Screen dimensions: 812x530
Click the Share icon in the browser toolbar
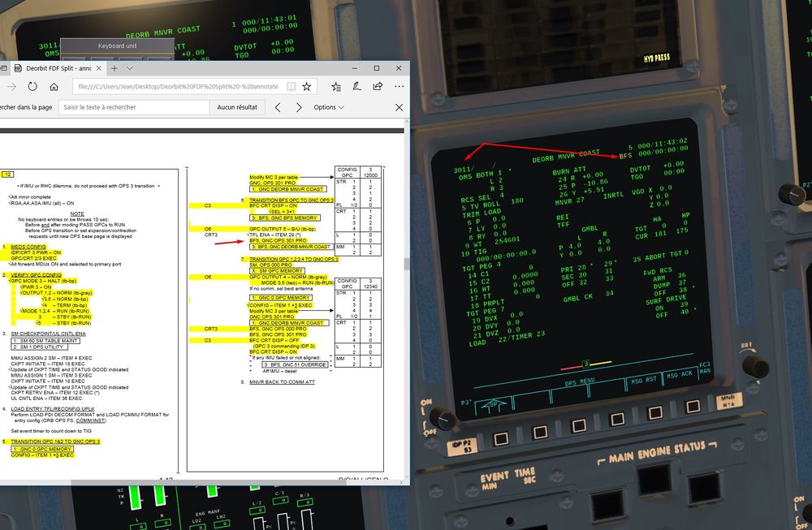pos(378,86)
